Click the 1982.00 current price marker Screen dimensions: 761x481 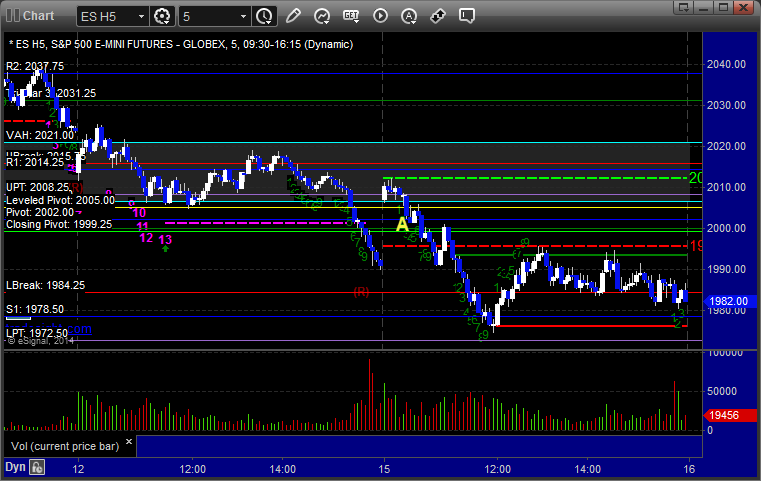[728, 301]
